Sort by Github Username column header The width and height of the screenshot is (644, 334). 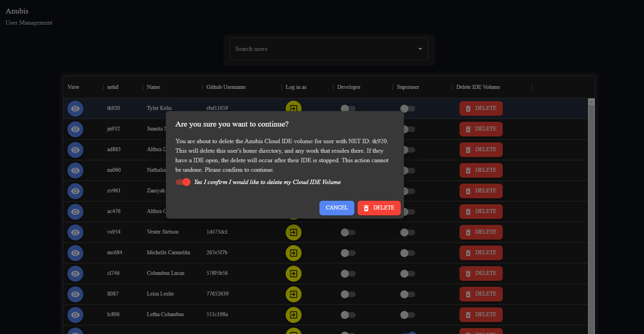point(226,87)
